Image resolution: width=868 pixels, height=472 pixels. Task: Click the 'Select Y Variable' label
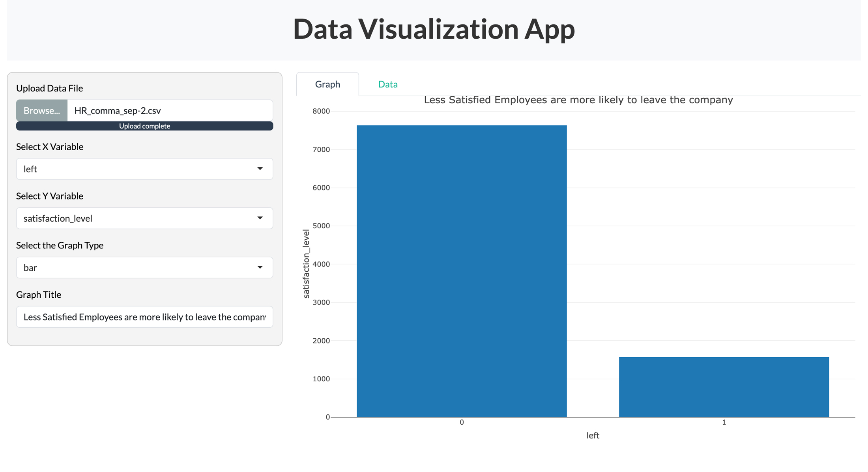[x=50, y=196]
